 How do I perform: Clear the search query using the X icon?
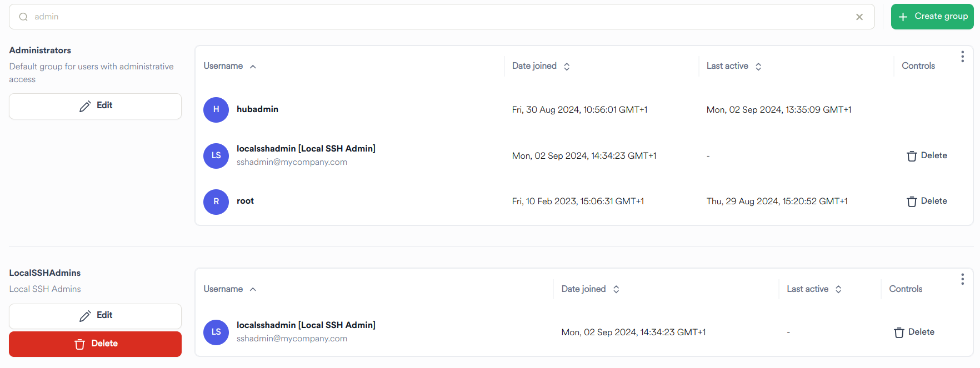click(859, 17)
